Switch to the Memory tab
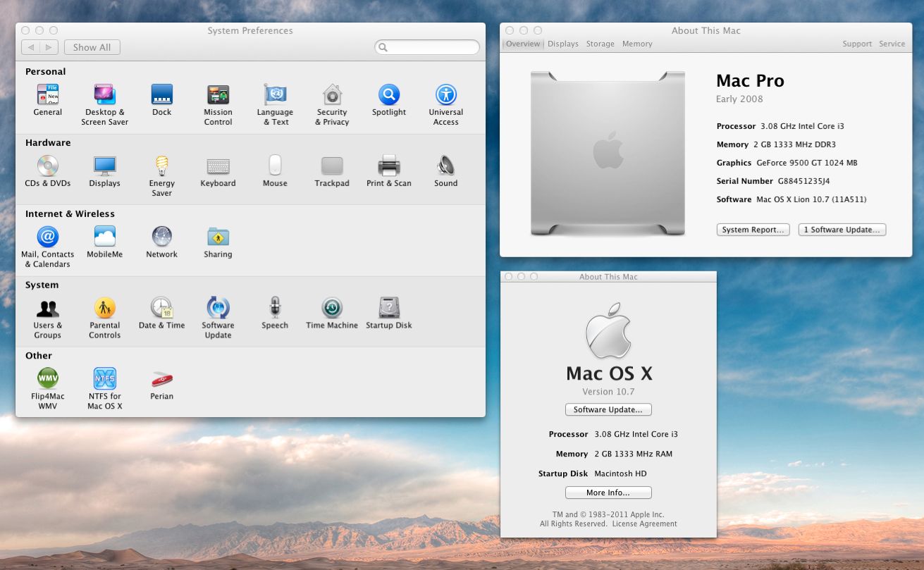Screen dimensions: 924x570 (637, 44)
